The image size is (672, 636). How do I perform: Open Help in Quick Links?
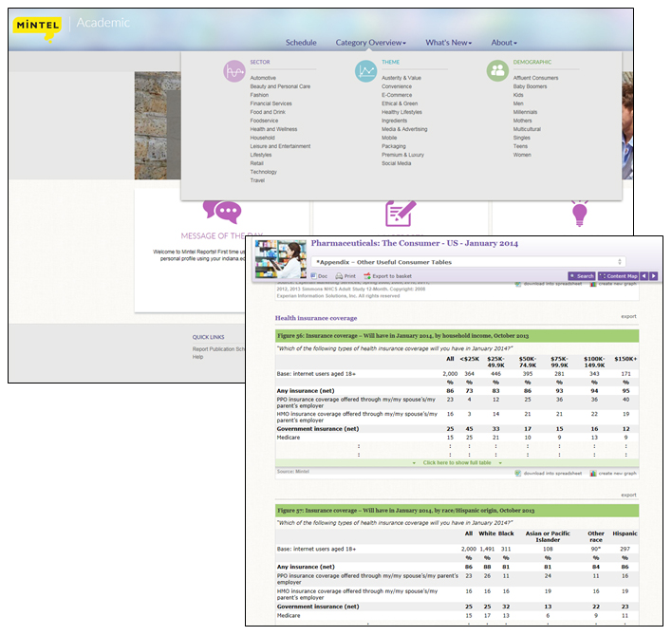pos(197,357)
